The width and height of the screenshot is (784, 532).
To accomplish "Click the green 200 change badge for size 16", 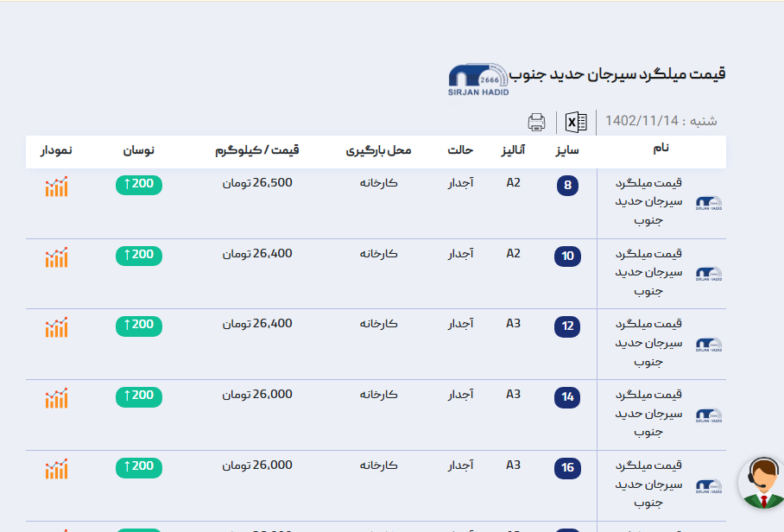I will click(x=138, y=467).
